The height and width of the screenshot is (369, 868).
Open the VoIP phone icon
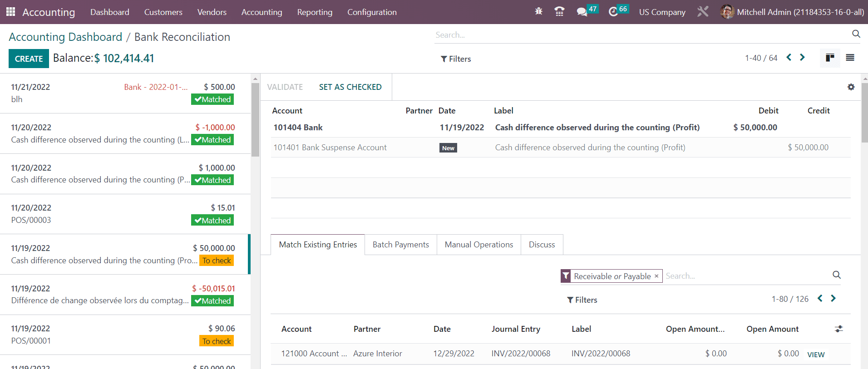tap(559, 12)
